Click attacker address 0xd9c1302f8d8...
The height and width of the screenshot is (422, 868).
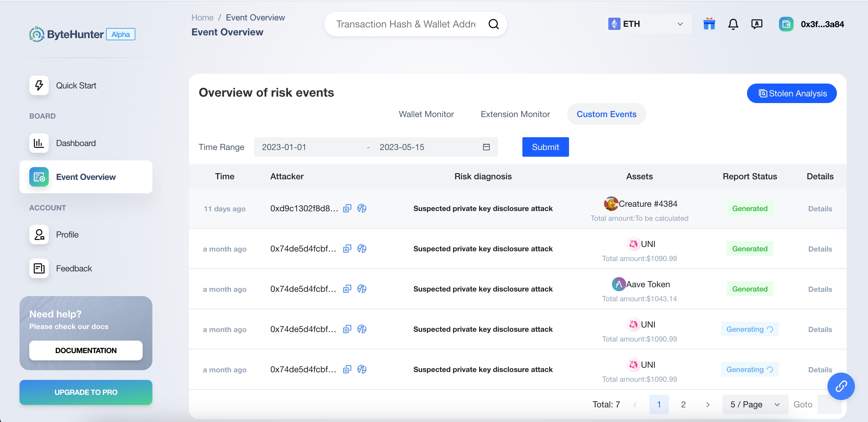point(304,208)
